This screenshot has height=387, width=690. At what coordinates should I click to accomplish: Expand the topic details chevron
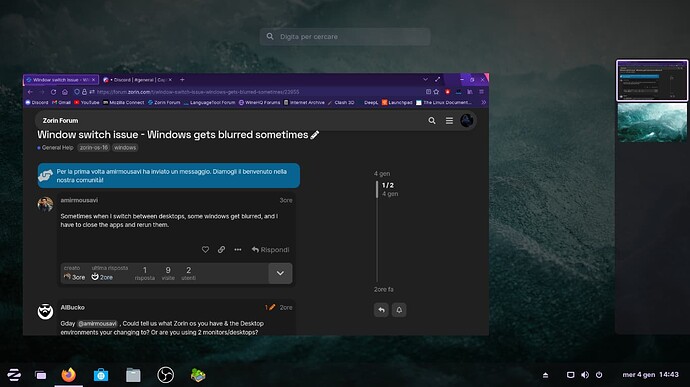[280, 273]
